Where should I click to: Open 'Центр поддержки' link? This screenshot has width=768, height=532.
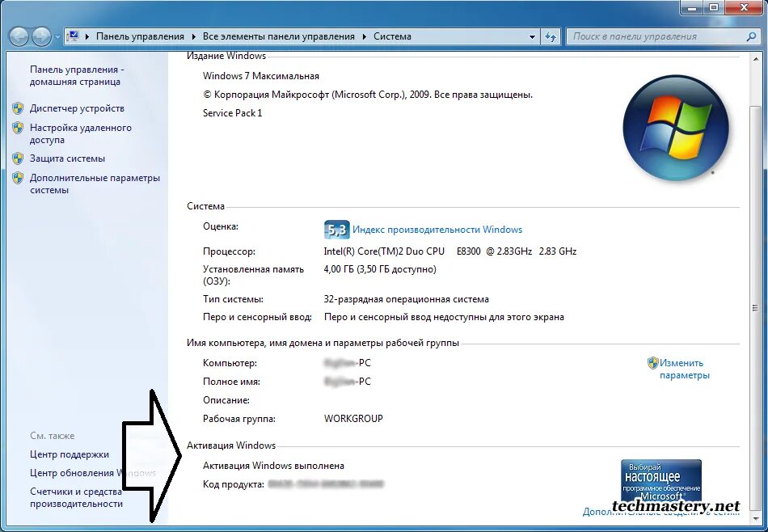[x=70, y=454]
